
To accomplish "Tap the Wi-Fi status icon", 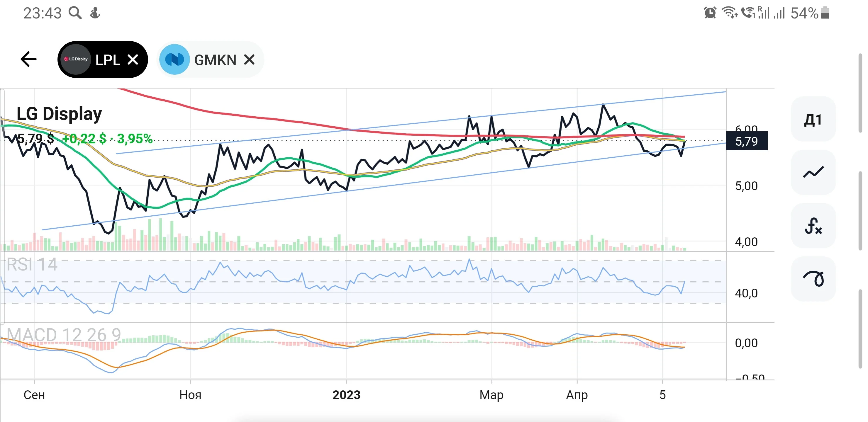I will (x=729, y=13).
